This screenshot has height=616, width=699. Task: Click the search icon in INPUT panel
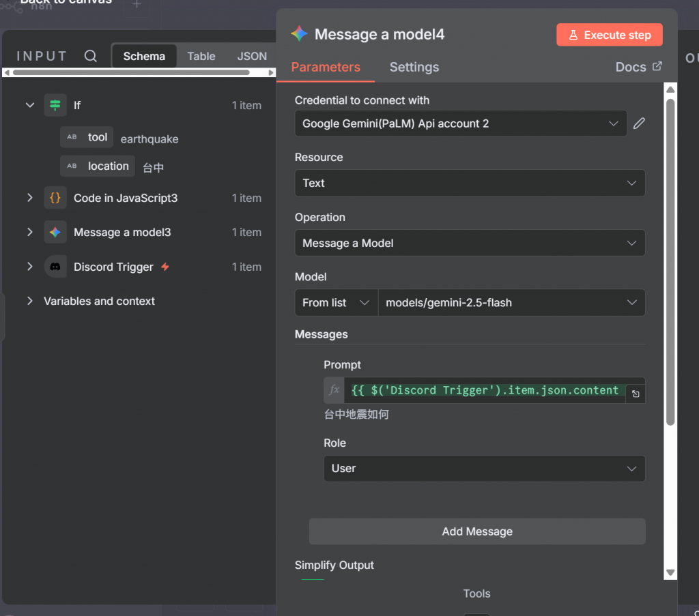(x=91, y=56)
